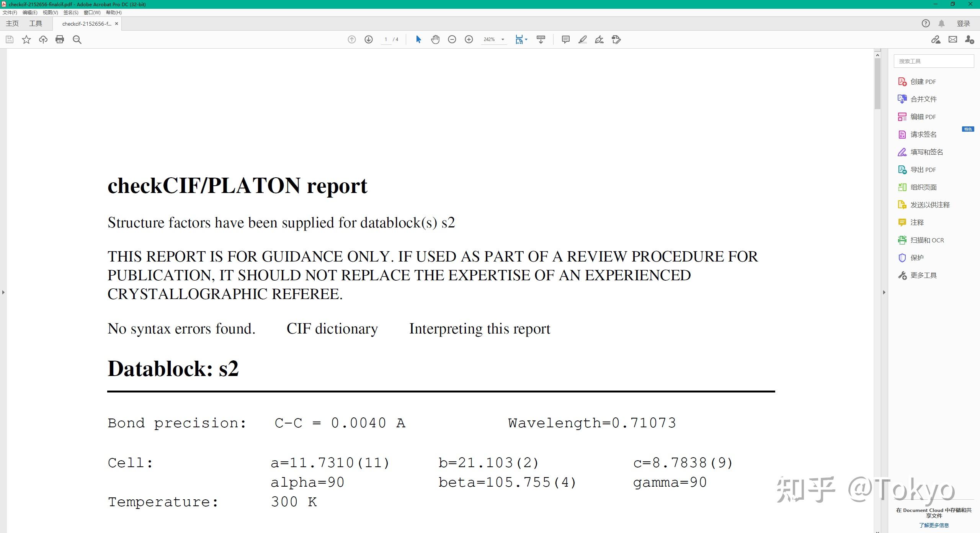This screenshot has height=533, width=980.
Task: Open the find text magnifier
Action: tap(77, 39)
